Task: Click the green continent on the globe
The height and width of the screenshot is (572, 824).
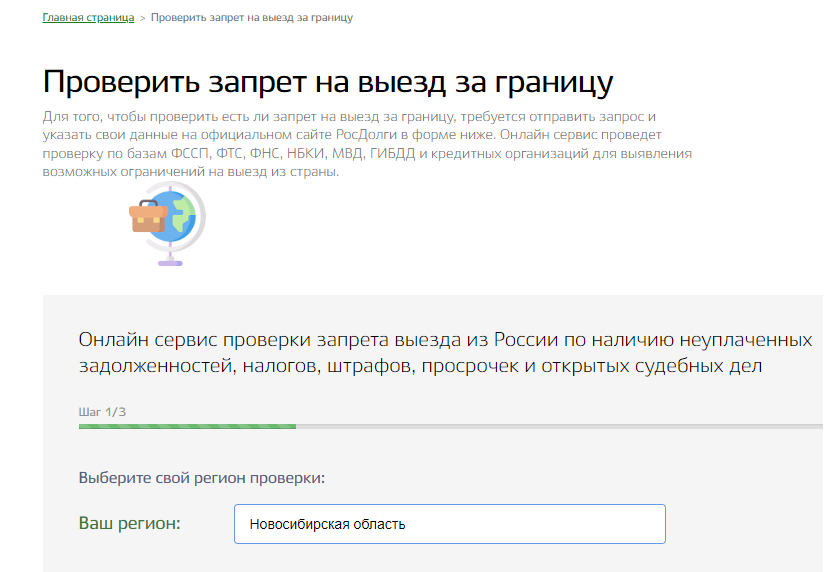Action: pos(184,212)
